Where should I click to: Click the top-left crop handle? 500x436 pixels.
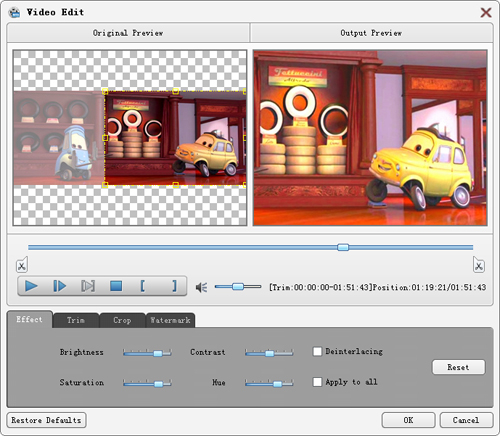coord(105,91)
